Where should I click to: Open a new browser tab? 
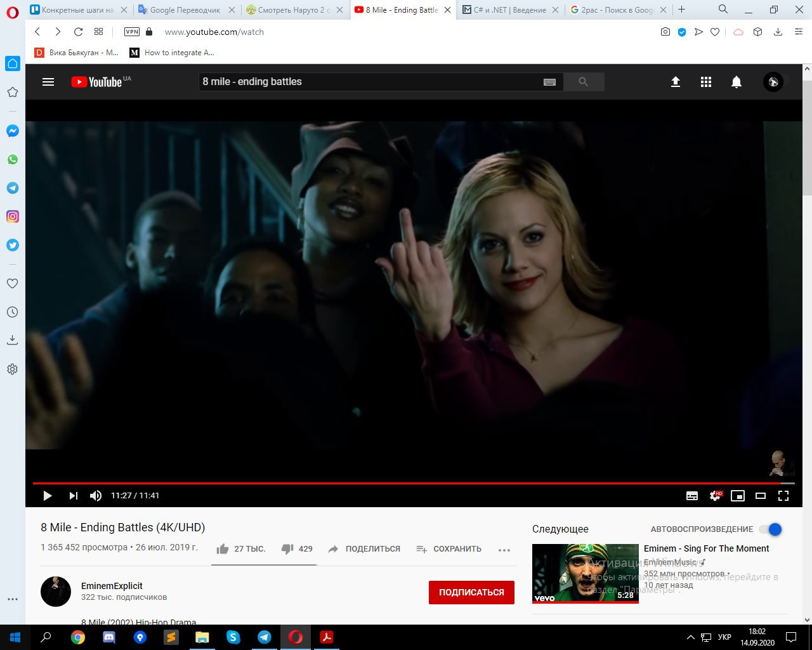click(682, 10)
